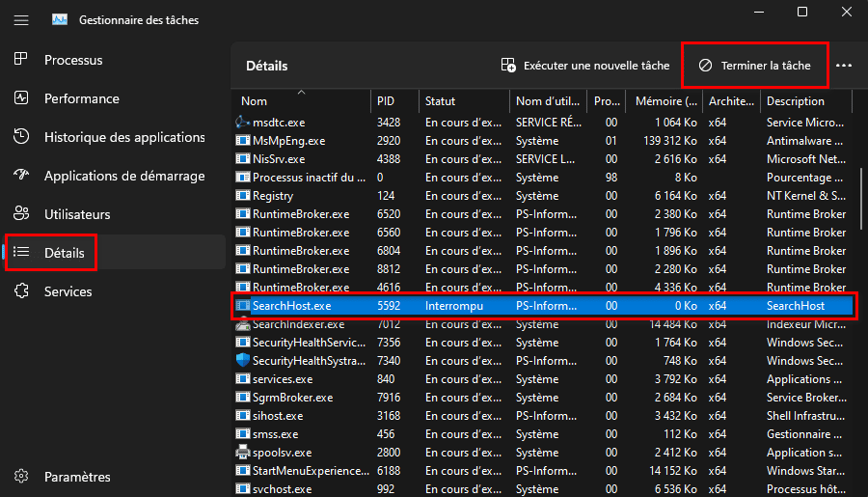Select RuntimeBroker.exe with PID 8812

click(x=542, y=268)
